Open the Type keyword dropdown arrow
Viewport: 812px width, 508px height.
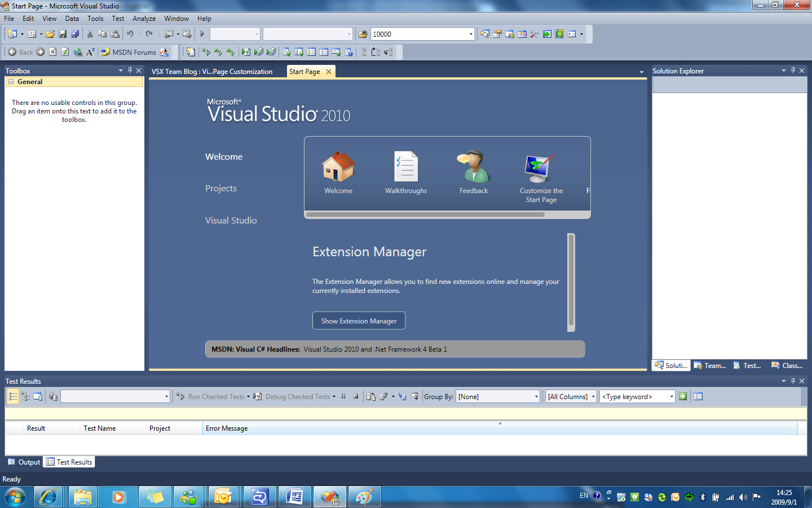(x=671, y=397)
